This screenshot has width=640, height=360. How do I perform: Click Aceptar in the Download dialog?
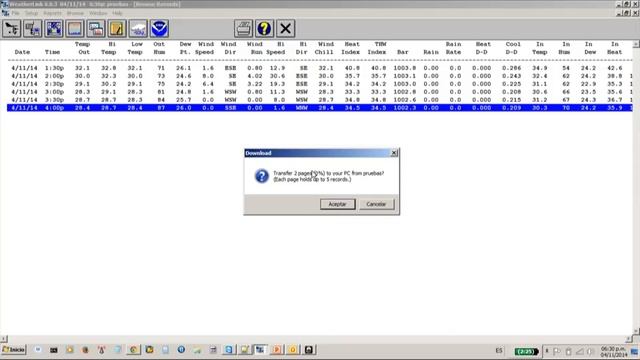tap(338, 204)
